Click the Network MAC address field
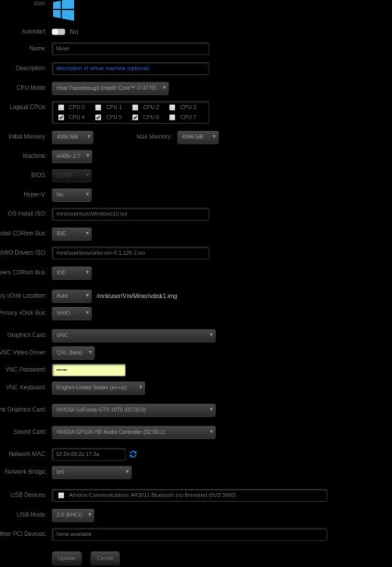Image resolution: width=392 pixels, height=567 pixels. click(x=89, y=454)
